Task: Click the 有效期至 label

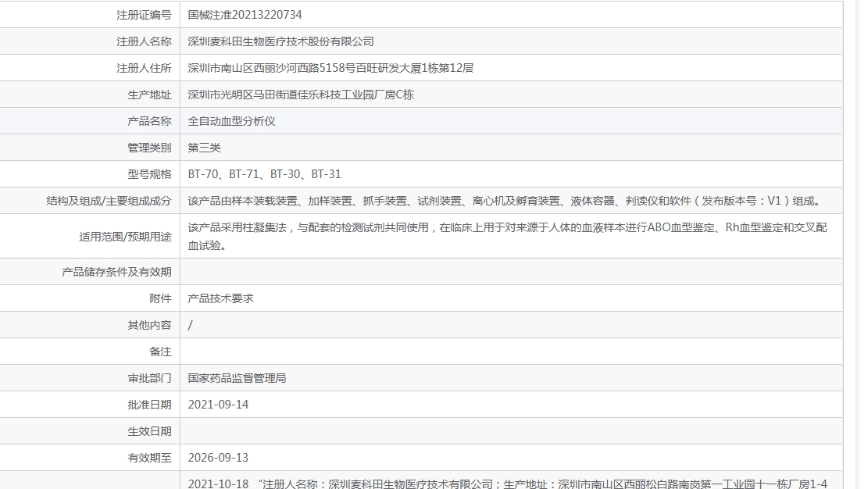Action: point(149,458)
